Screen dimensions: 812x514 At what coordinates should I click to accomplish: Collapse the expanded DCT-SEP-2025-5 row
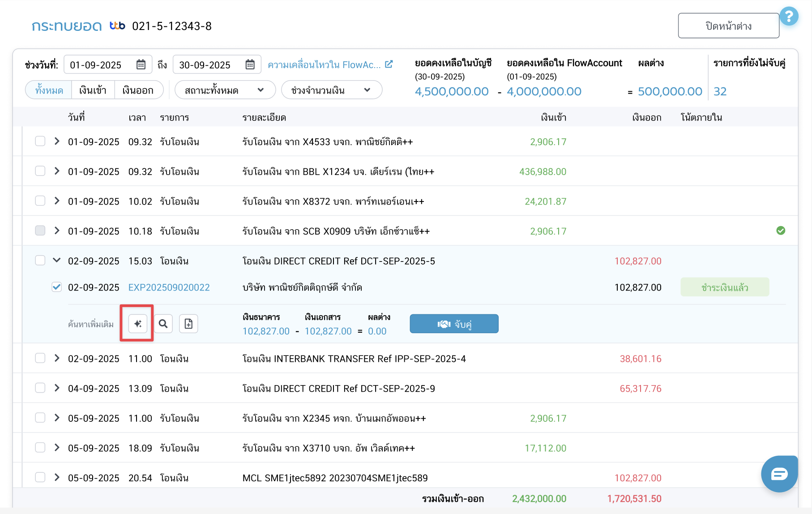point(57,261)
